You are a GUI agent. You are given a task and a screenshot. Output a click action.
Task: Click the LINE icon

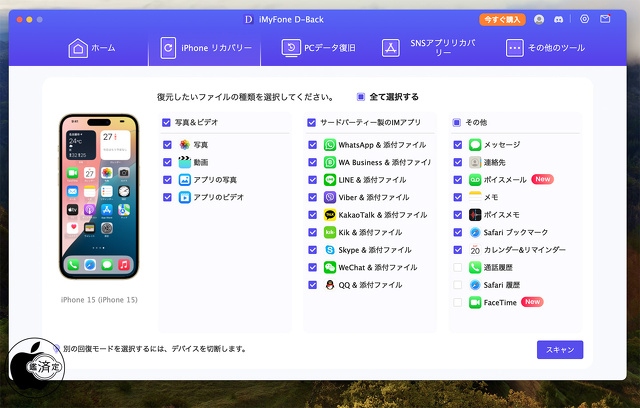click(330, 180)
